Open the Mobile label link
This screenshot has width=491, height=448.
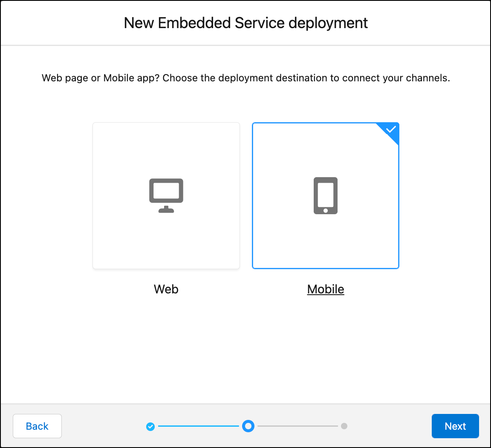click(325, 289)
